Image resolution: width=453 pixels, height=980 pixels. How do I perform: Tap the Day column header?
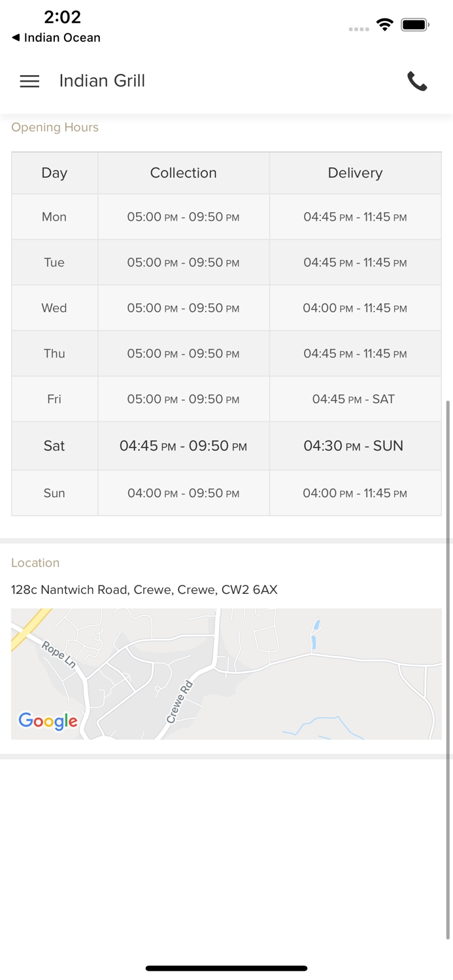54,173
